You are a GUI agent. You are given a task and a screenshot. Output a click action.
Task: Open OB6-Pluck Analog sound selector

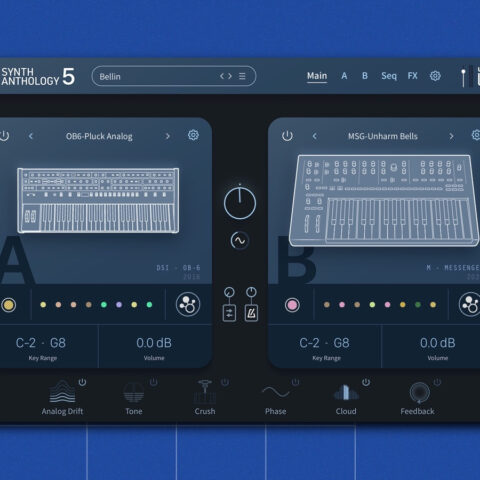click(x=99, y=136)
